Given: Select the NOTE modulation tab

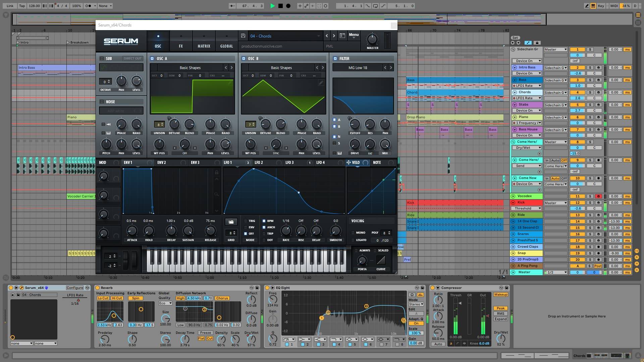Looking at the screenshot, I should (x=383, y=163).
